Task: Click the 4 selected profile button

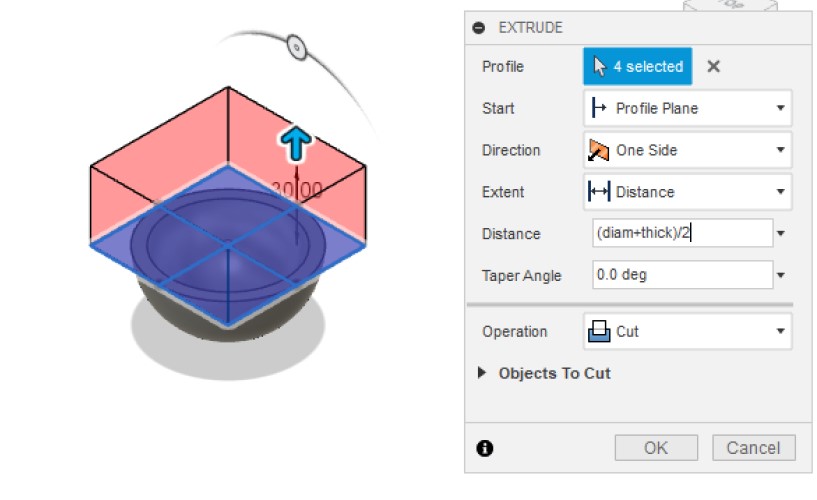Action: point(637,67)
